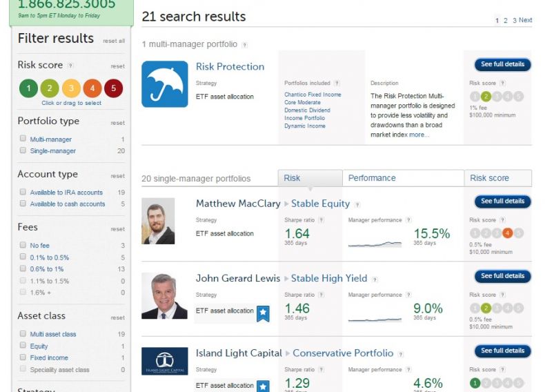Reset all filters

(114, 41)
